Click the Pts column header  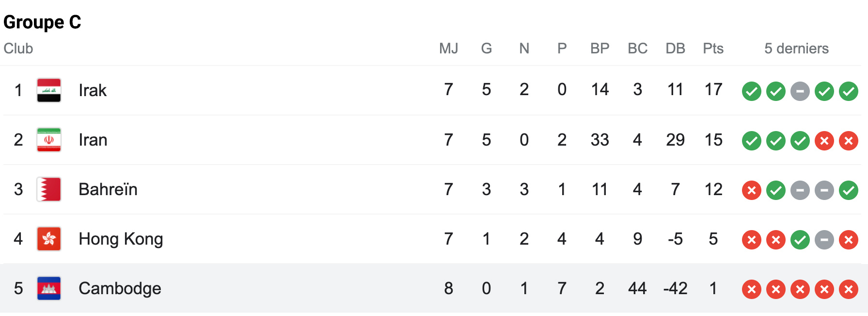pos(713,49)
